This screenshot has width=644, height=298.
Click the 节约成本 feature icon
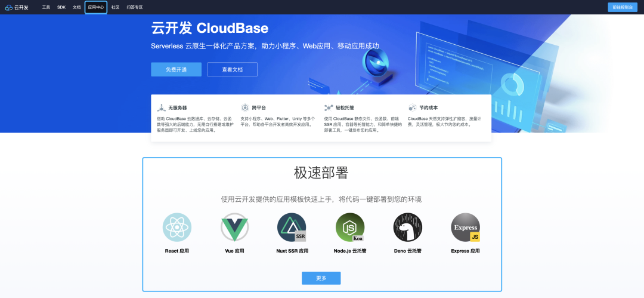point(413,108)
